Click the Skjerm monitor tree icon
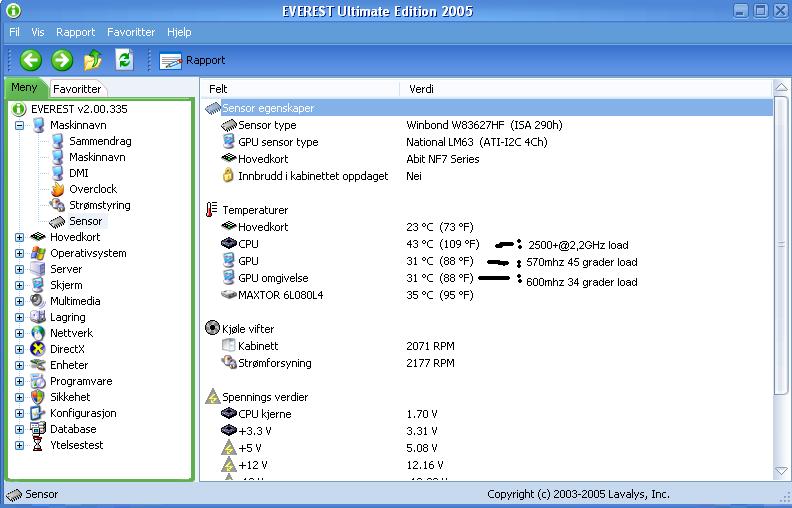 [x=37, y=285]
